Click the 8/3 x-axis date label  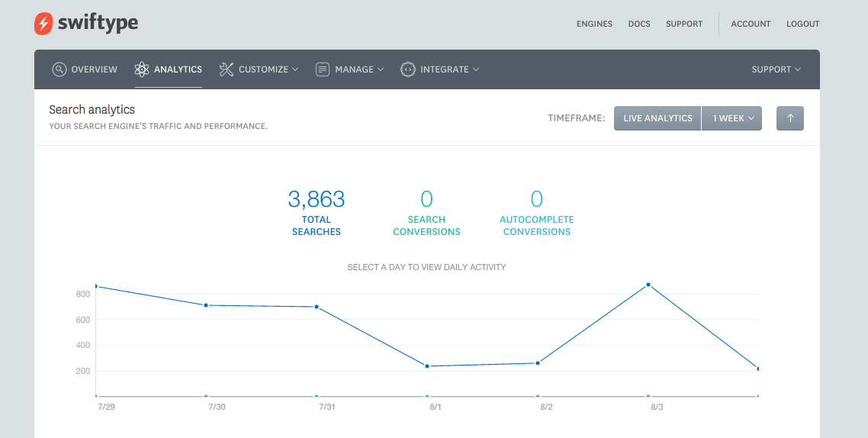tap(657, 407)
